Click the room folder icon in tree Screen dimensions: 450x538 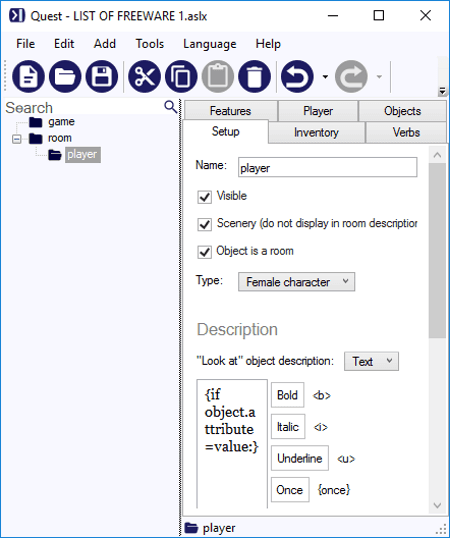point(36,138)
